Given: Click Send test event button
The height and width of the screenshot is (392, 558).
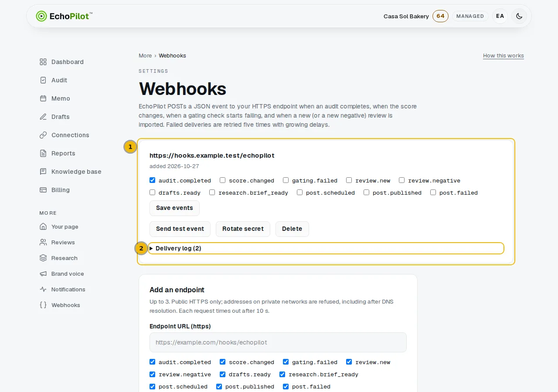Looking at the screenshot, I should 180,229.
